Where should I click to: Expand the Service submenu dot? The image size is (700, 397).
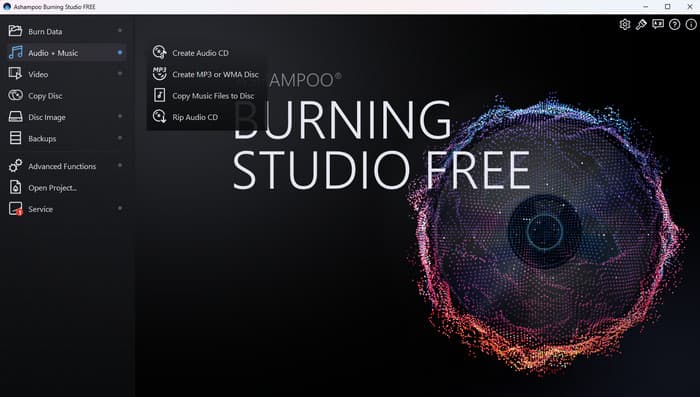120,208
